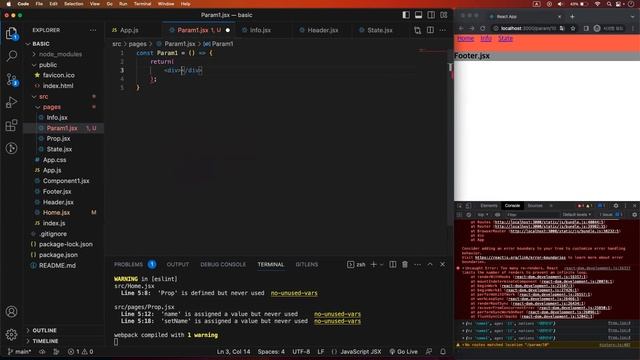Reload the browser page
Image resolution: width=640 pixels, height=360 pixels.
(483, 28)
